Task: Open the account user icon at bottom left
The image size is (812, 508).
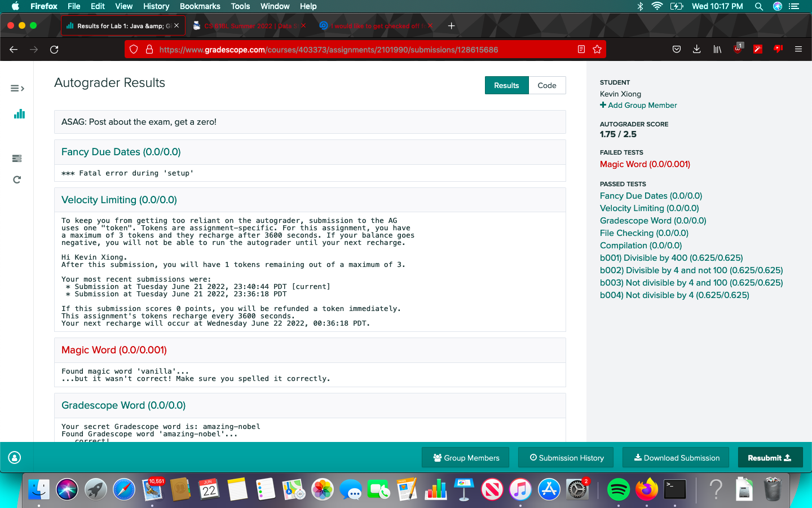Action: [x=15, y=458]
